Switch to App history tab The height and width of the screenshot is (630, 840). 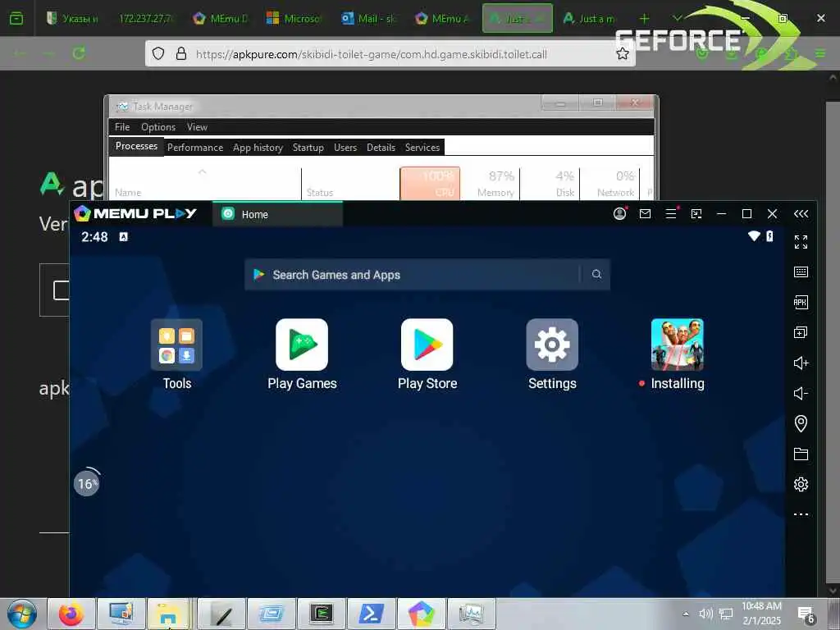point(258,148)
